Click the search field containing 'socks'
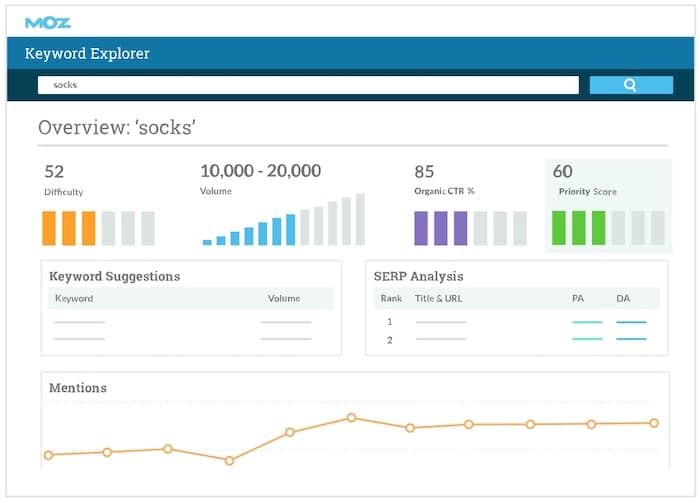Screen dimensions: 700x503 (x=308, y=85)
